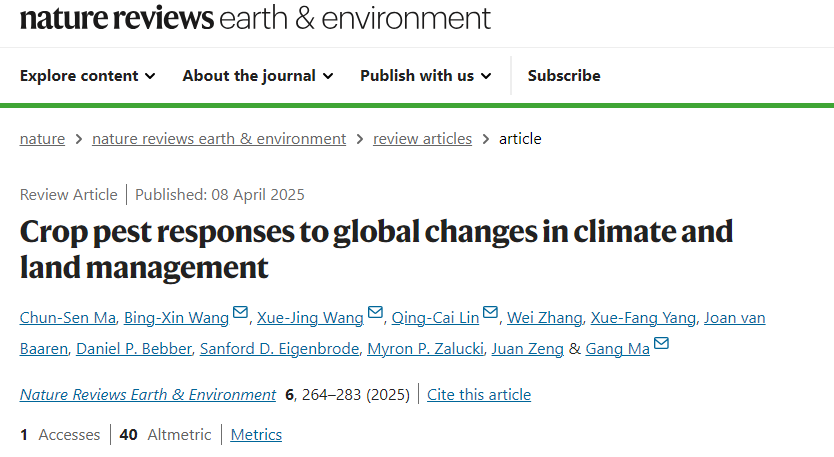Viewport: 834px width, 457px height.
Task: Click the Subscribe menu item
Action: pyautogui.click(x=564, y=76)
